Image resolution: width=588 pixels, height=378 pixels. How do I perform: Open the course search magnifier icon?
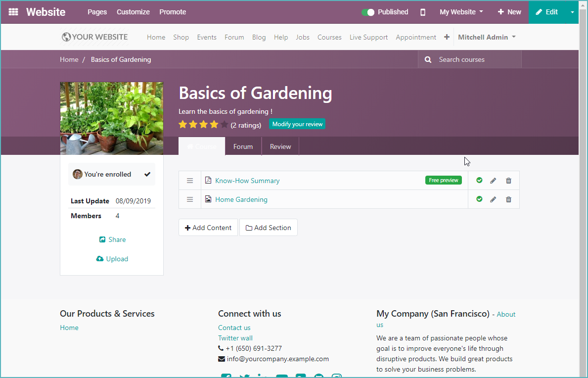pos(428,59)
